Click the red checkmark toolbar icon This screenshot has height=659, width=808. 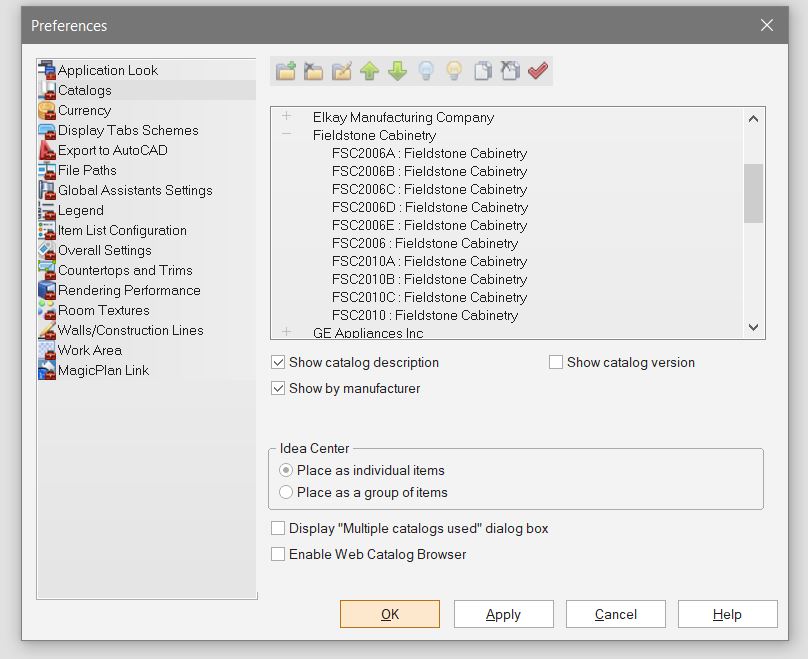click(x=538, y=71)
